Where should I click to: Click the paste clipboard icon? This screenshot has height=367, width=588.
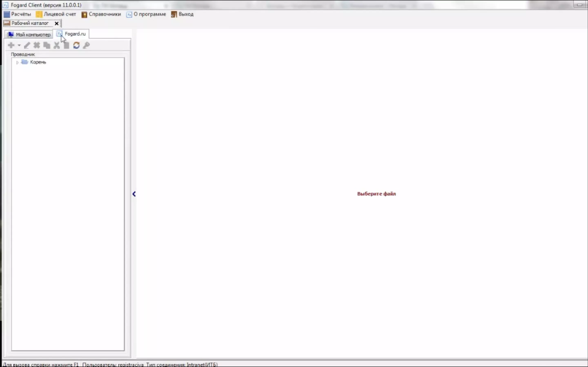pyautogui.click(x=66, y=45)
